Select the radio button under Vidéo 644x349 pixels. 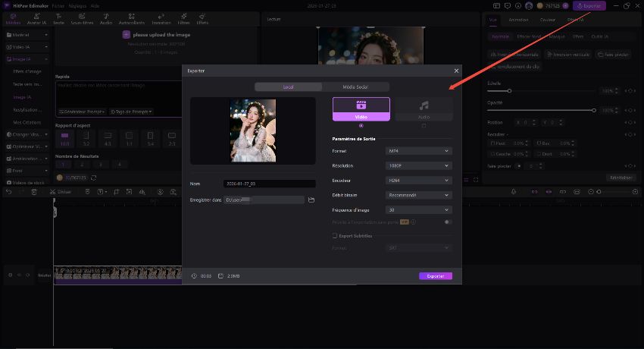point(361,126)
